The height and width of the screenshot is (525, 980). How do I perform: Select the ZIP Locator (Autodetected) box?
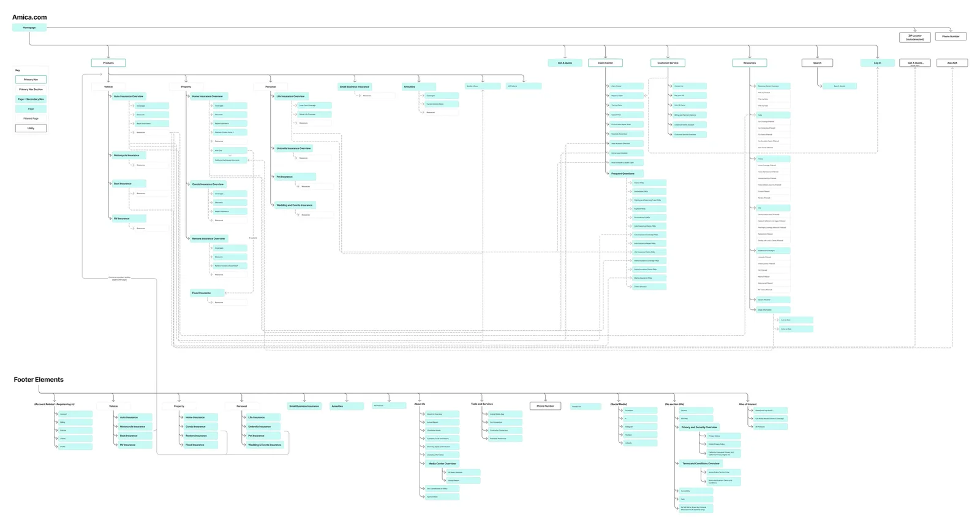point(915,37)
